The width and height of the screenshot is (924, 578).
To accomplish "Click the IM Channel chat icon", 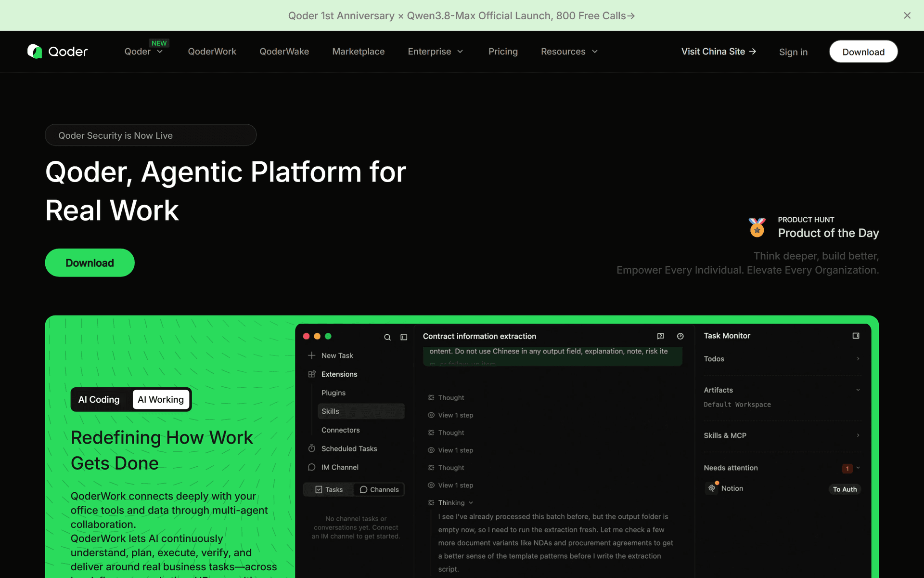I will [x=312, y=467].
